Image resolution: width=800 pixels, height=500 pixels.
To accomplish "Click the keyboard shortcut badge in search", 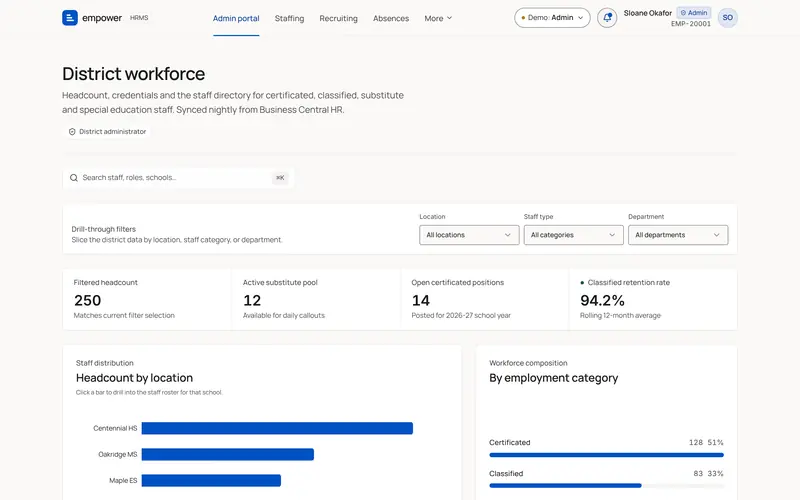I will (x=280, y=178).
